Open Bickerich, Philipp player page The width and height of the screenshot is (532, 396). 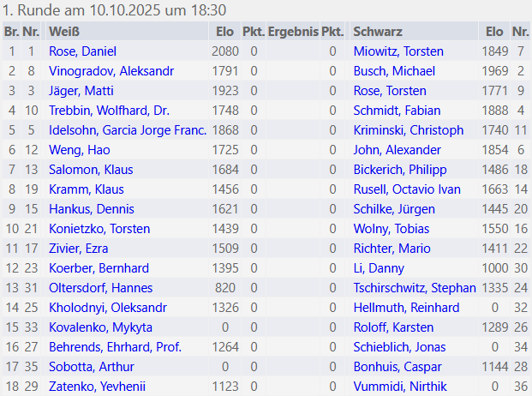pos(400,170)
